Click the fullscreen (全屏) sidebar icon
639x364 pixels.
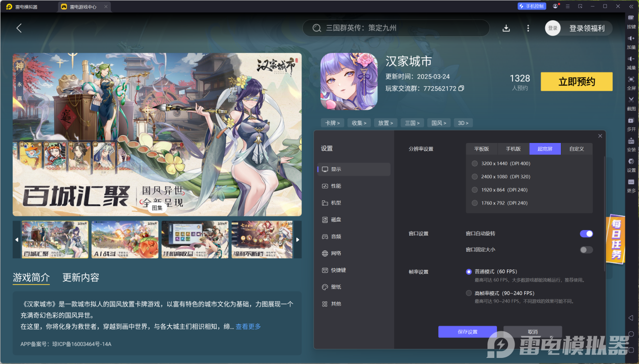tap(631, 84)
